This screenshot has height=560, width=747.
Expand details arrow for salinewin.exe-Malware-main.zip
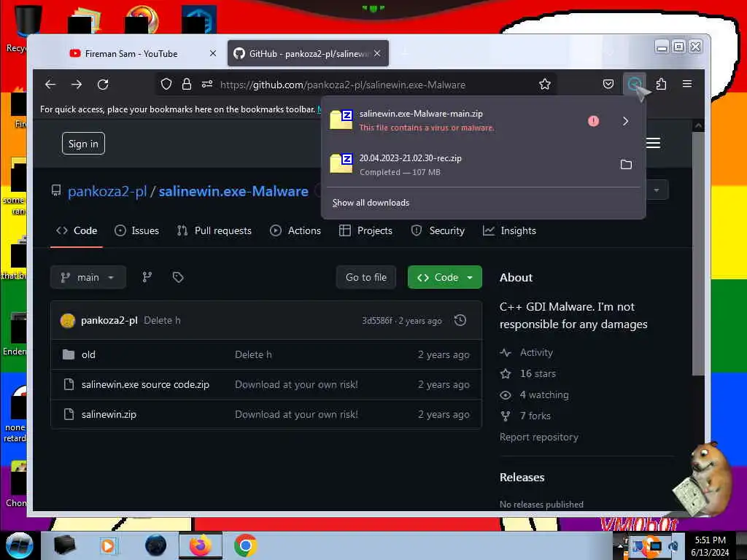[625, 121]
